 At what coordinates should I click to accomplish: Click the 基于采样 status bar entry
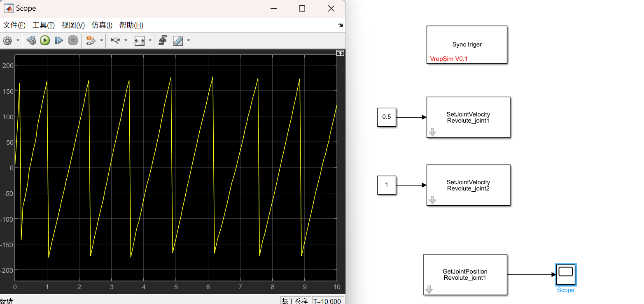[294, 301]
